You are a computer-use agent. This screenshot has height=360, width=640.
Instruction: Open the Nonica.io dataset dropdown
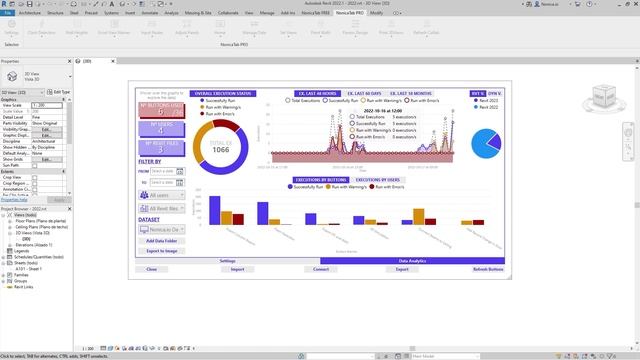pyautogui.click(x=162, y=230)
